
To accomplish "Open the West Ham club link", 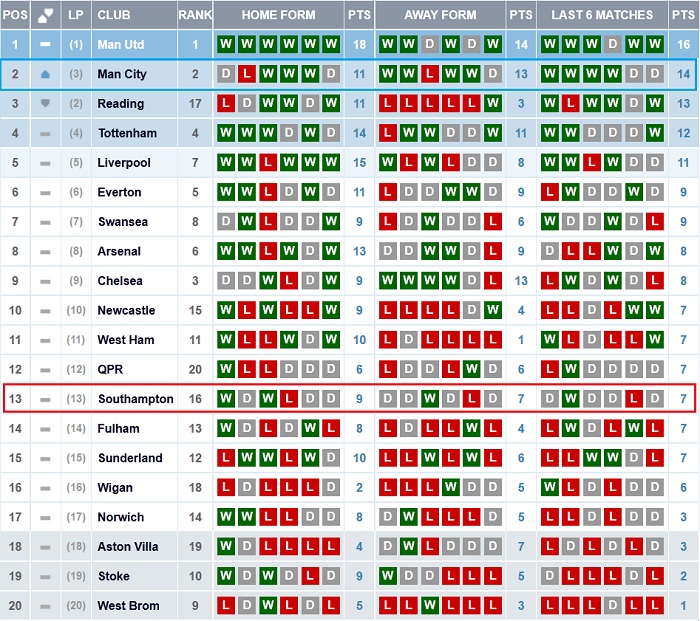I will (126, 340).
